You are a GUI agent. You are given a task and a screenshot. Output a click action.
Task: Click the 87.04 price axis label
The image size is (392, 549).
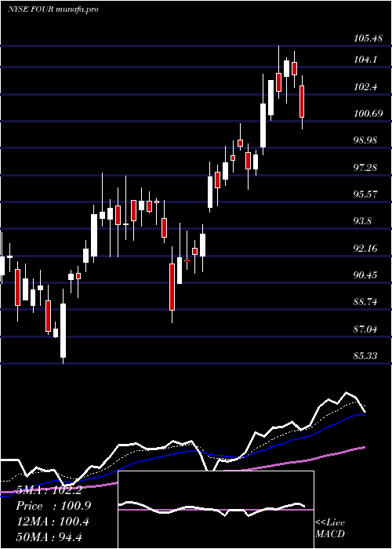pos(366,329)
